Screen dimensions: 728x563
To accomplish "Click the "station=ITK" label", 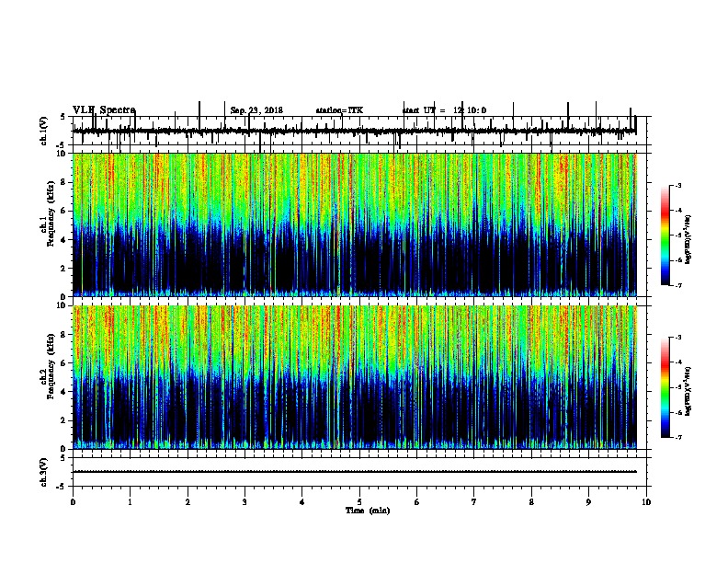I will pyautogui.click(x=339, y=110).
